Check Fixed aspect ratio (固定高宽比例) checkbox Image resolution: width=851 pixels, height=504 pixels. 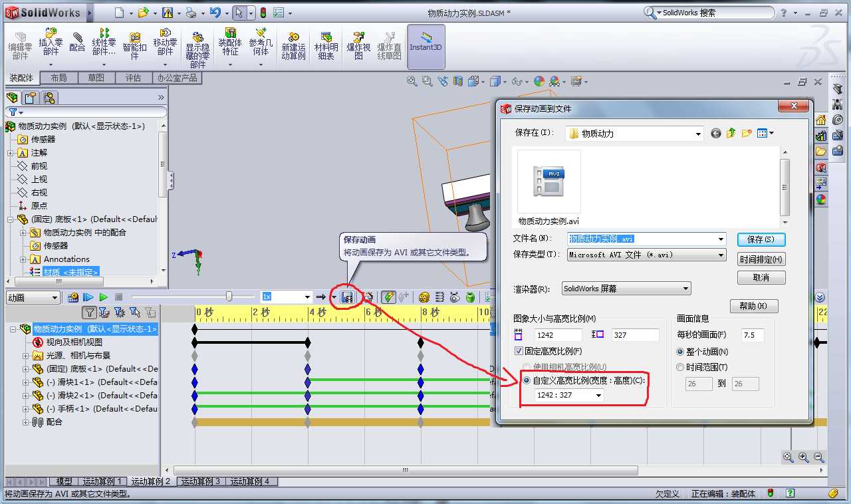click(x=519, y=351)
